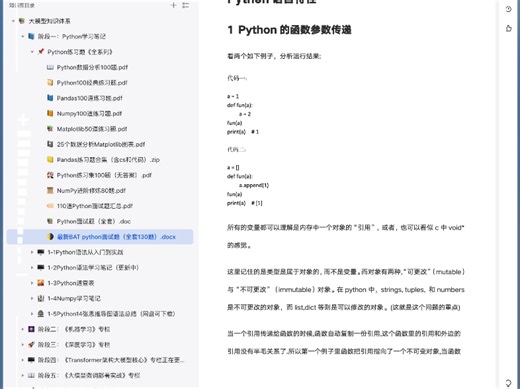Expand 1-2Python语法学习笔记(更新中)

coord(32,267)
